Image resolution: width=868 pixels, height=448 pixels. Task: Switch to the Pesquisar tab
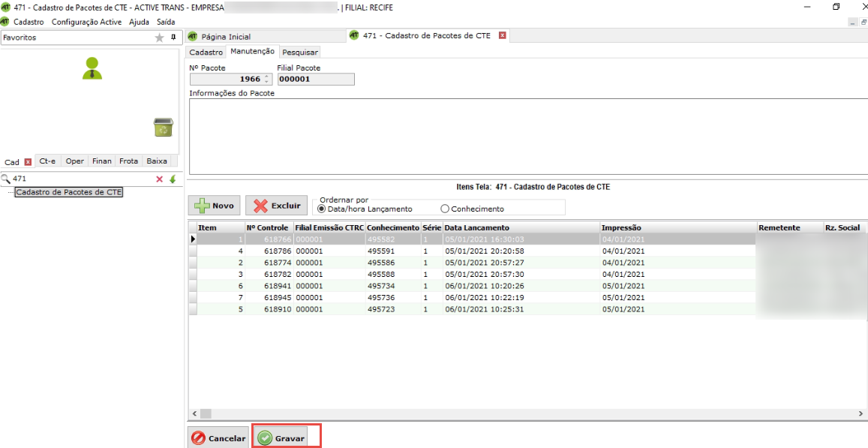click(300, 53)
